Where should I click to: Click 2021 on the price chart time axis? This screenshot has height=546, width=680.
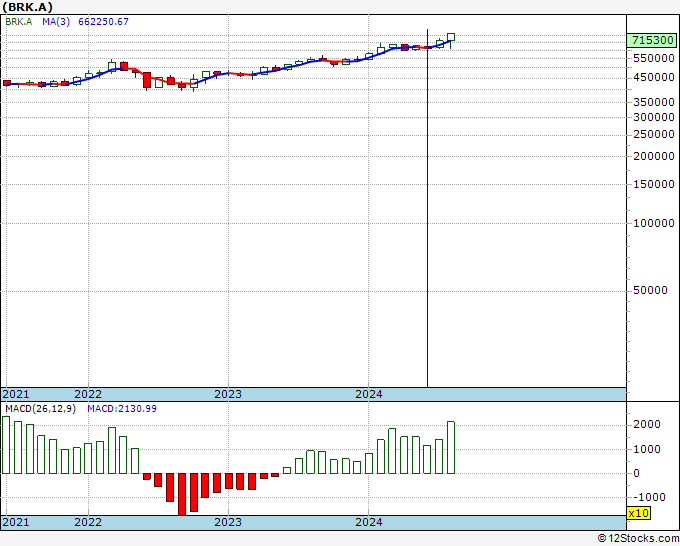[16, 394]
